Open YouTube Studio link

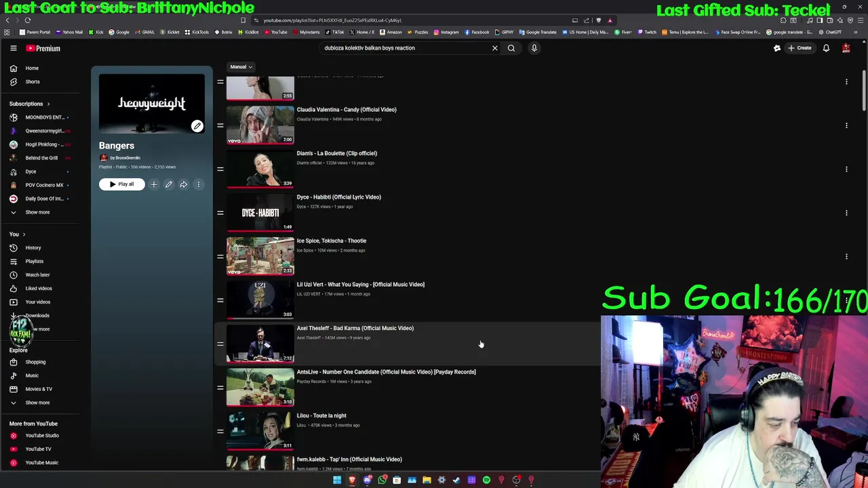click(41, 436)
